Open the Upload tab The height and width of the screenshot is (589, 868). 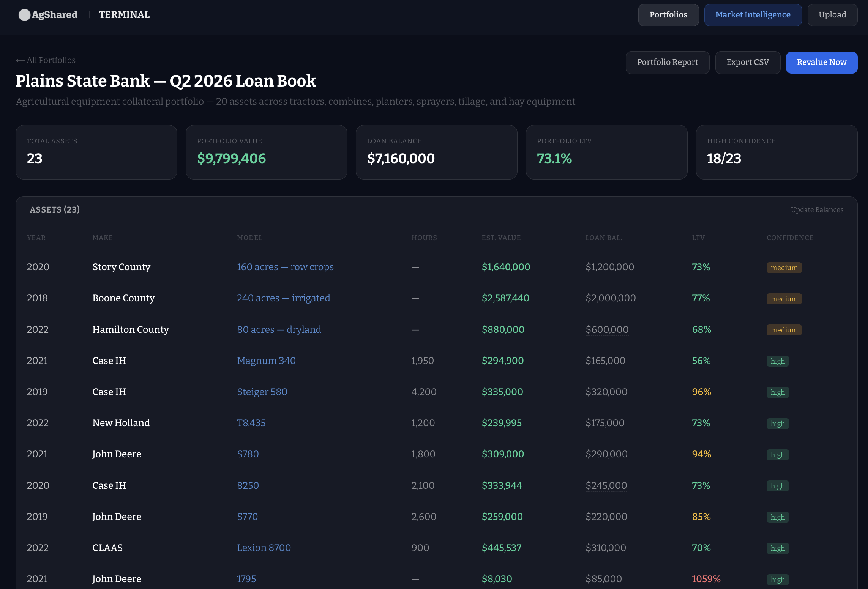pos(832,15)
